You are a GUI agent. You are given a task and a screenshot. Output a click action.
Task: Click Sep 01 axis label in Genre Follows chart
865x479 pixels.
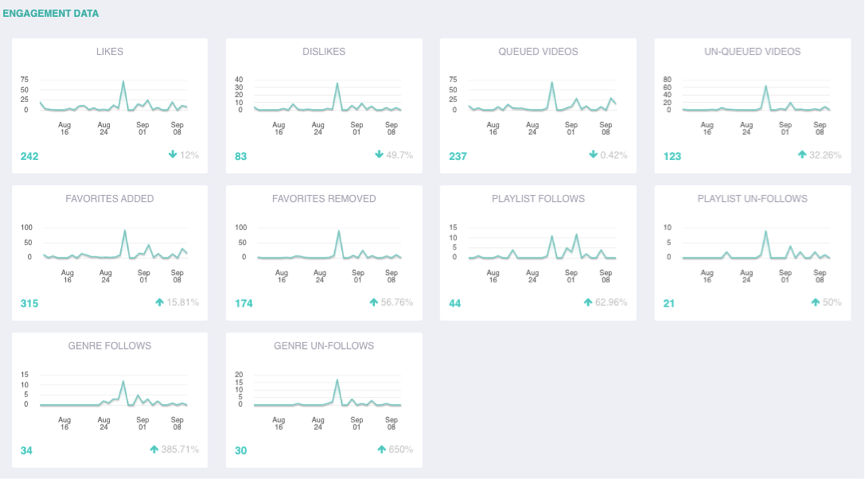click(x=143, y=423)
